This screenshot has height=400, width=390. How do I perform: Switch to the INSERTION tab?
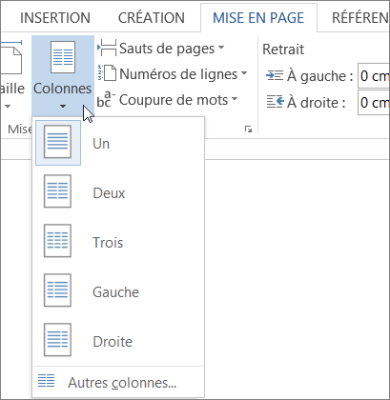point(55,18)
